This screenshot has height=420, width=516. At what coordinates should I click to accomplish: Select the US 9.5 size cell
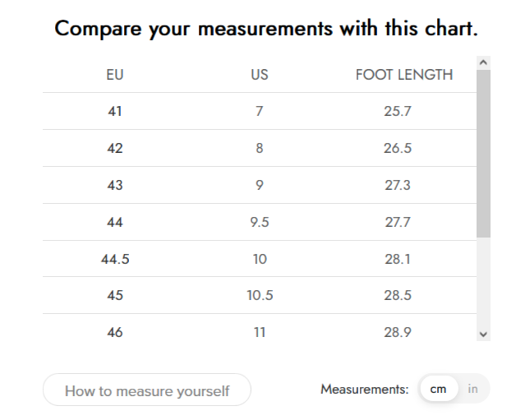pos(260,222)
